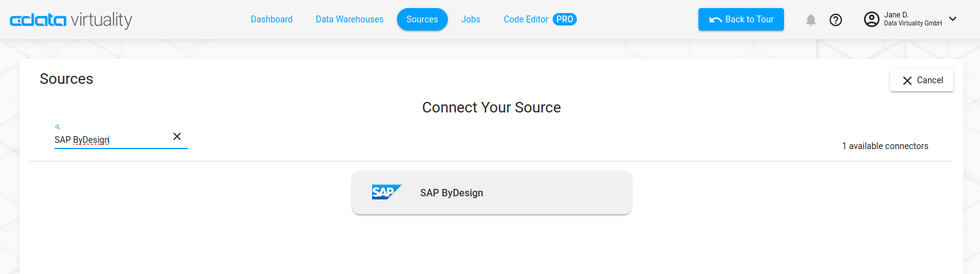Screen dimensions: 980x274
Task: Switch to the Jobs tab
Action: pyautogui.click(x=470, y=19)
